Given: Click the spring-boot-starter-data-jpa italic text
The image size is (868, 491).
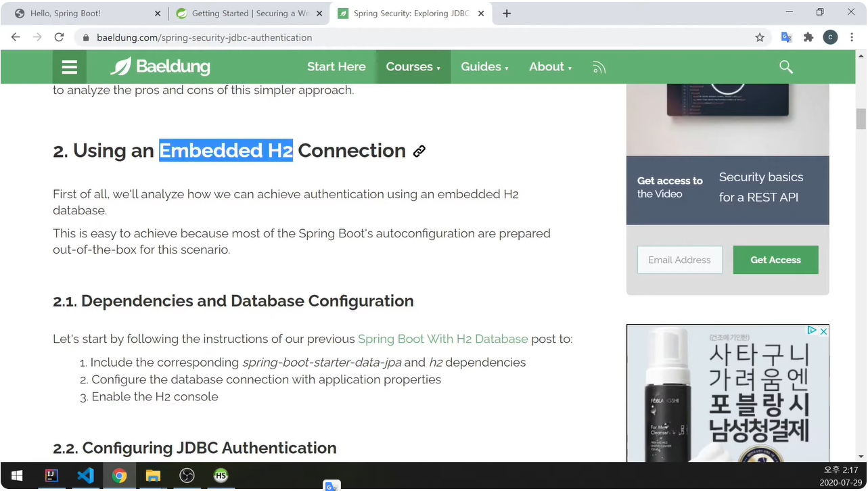Looking at the screenshot, I should pyautogui.click(x=321, y=363).
